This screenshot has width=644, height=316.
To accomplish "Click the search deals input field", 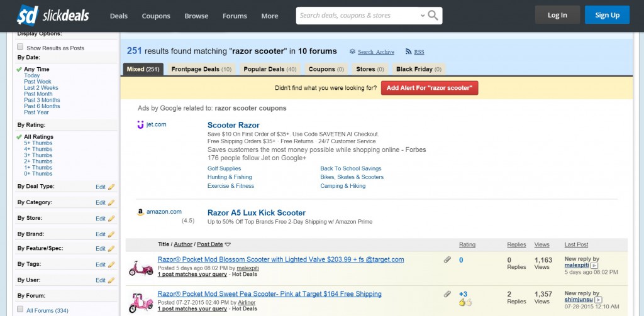I will (x=357, y=16).
